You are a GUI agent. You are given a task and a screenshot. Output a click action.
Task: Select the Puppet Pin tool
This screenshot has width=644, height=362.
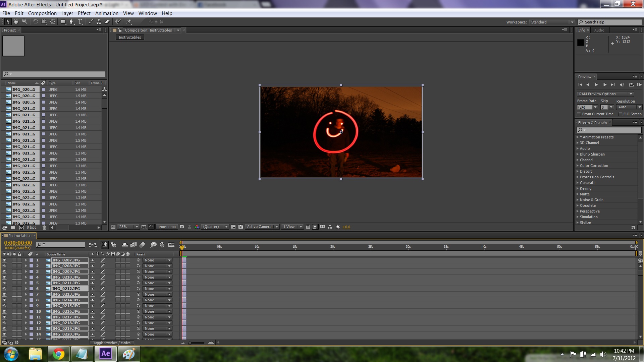click(x=129, y=22)
